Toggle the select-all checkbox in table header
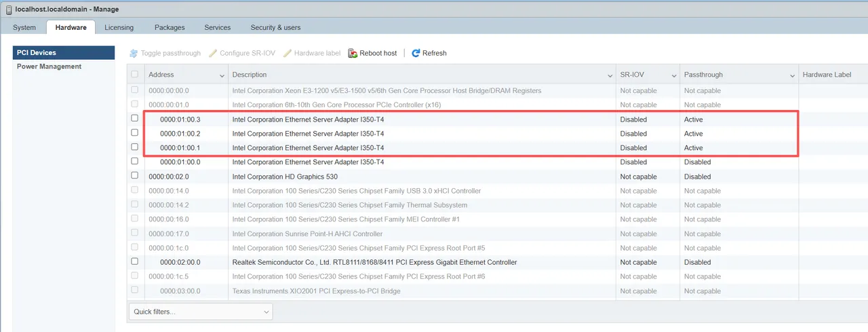The width and height of the screenshot is (868, 332). click(134, 75)
